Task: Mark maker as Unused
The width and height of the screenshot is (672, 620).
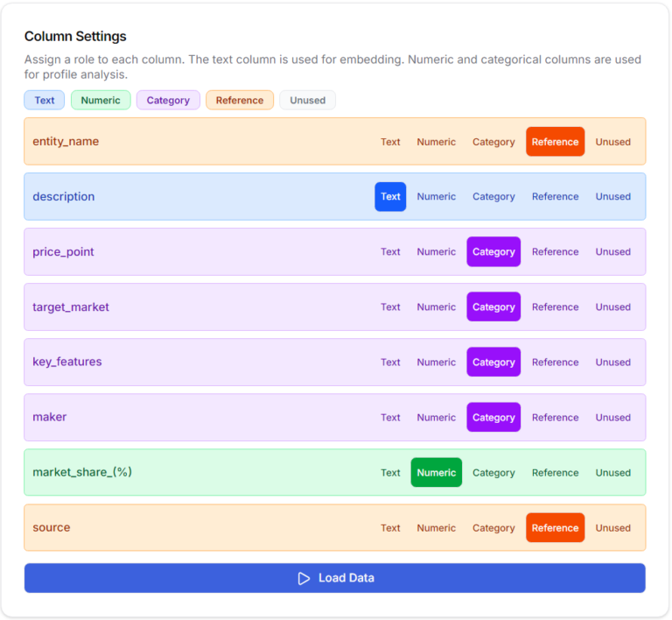Action: tap(612, 417)
